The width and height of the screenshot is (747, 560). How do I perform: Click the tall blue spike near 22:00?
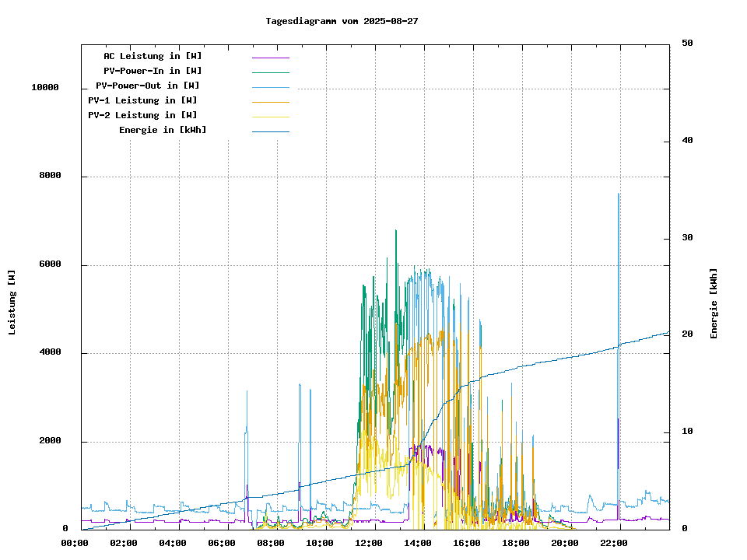[x=619, y=233]
